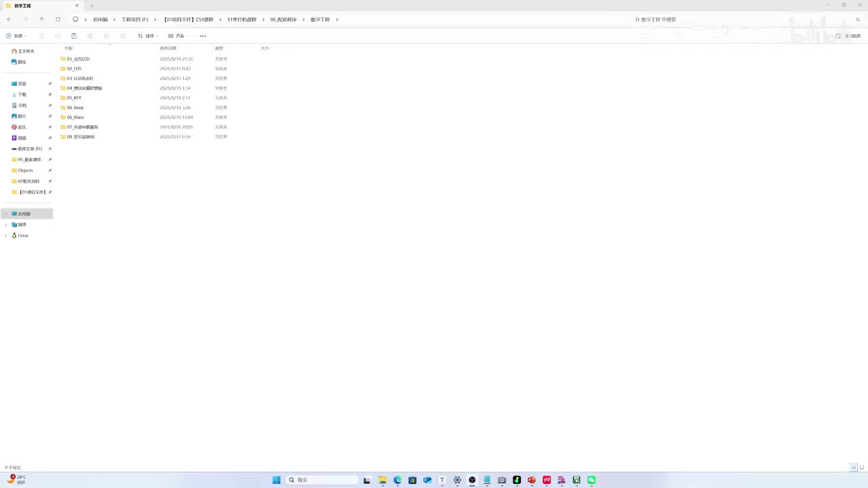This screenshot has width=868, height=488.
Task: Sort by the Type column header
Action: tap(219, 48)
